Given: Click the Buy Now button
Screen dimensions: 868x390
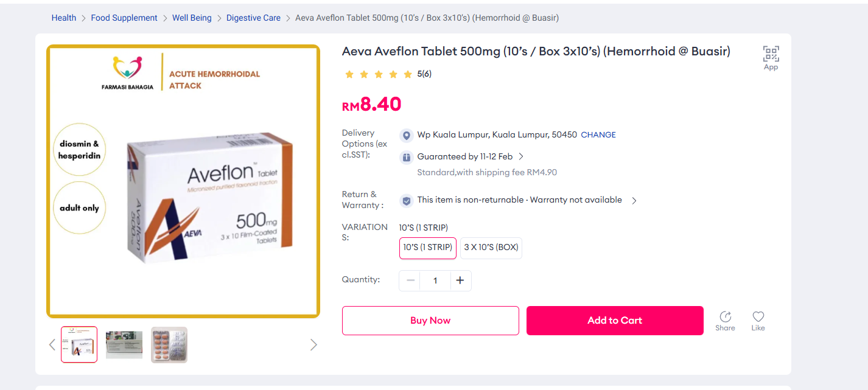Looking at the screenshot, I should pos(430,321).
